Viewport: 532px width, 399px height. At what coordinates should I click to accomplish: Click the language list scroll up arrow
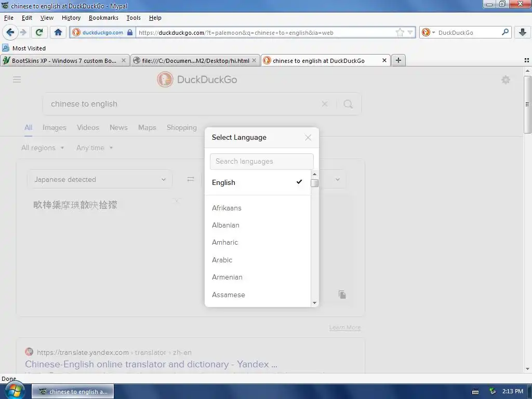[314, 174]
